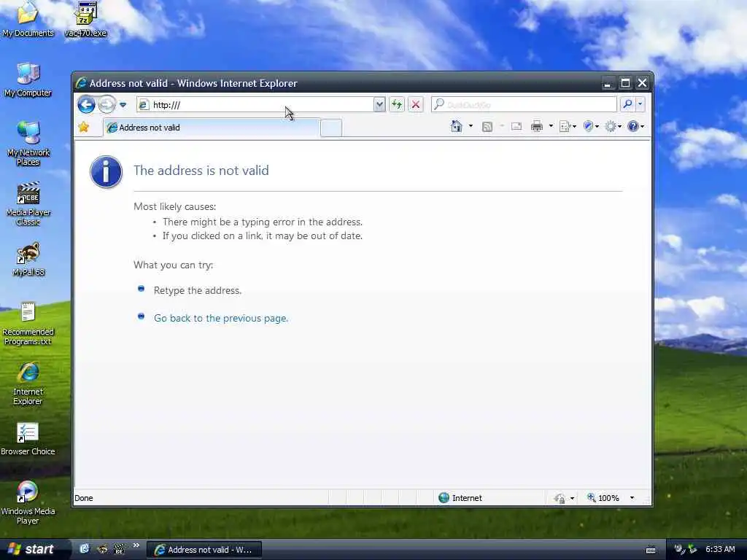Viewport: 747px width, 560px height.
Task: Open the Page menu icon
Action: 568,127
